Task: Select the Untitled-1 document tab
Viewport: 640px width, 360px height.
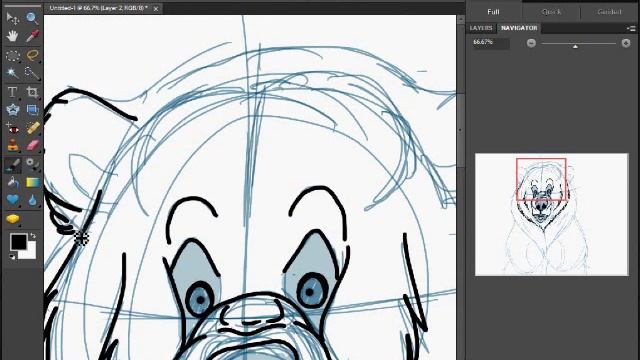Action: pos(98,8)
